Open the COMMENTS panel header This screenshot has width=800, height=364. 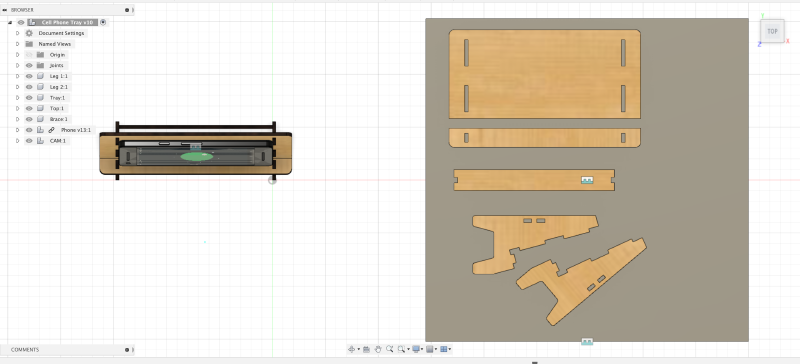(x=67, y=350)
